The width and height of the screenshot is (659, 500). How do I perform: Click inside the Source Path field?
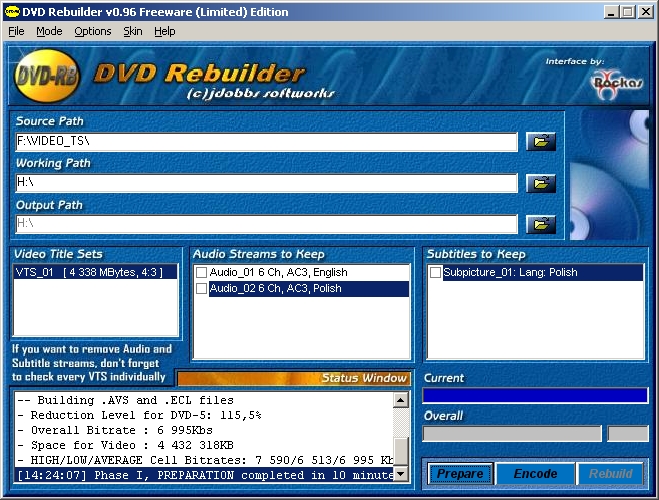[x=266, y=142]
